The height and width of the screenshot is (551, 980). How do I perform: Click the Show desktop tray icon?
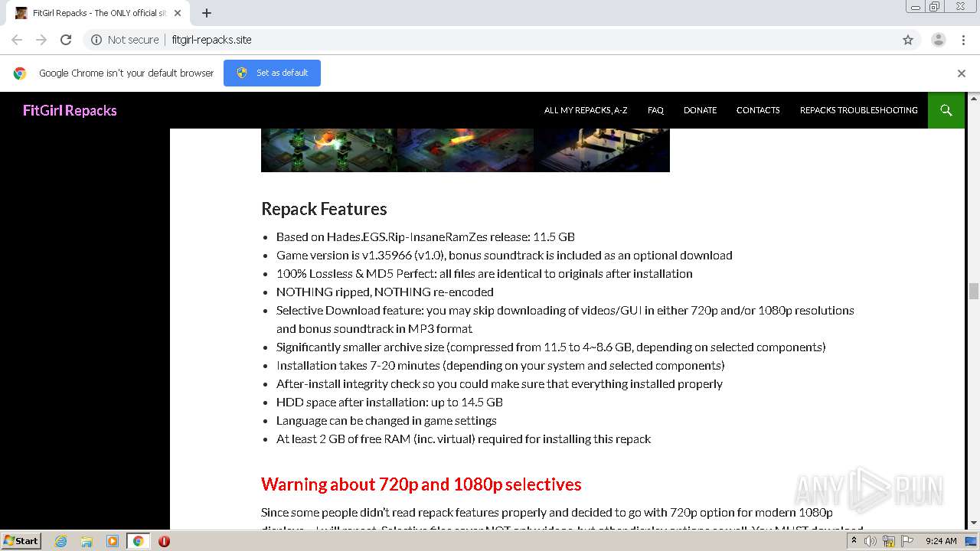coord(972,541)
